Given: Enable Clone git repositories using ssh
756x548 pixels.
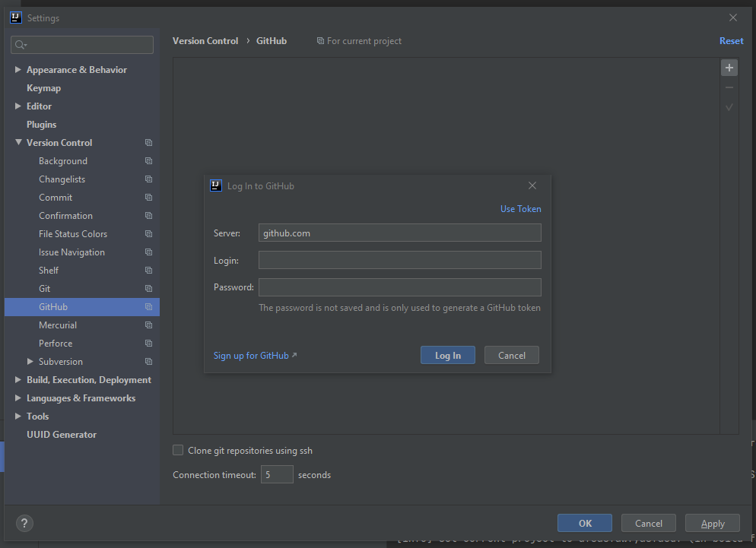Looking at the screenshot, I should coord(178,450).
